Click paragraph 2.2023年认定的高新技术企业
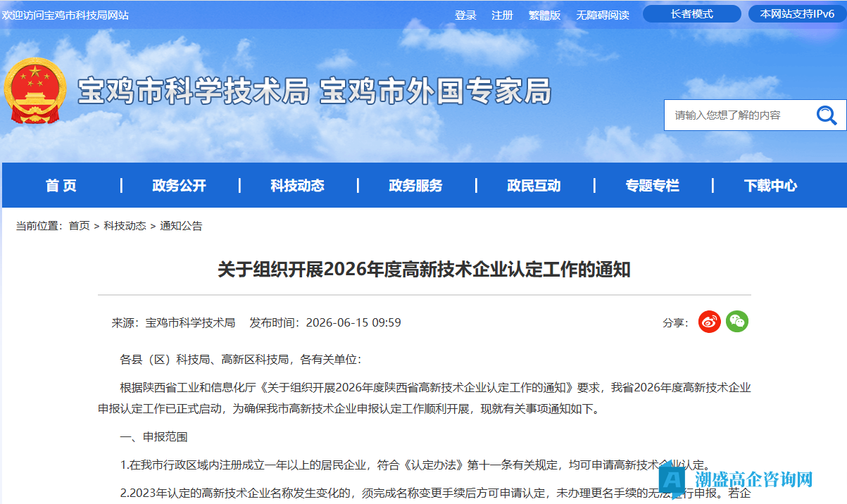Image resolution: width=847 pixels, height=504 pixels. click(x=436, y=493)
